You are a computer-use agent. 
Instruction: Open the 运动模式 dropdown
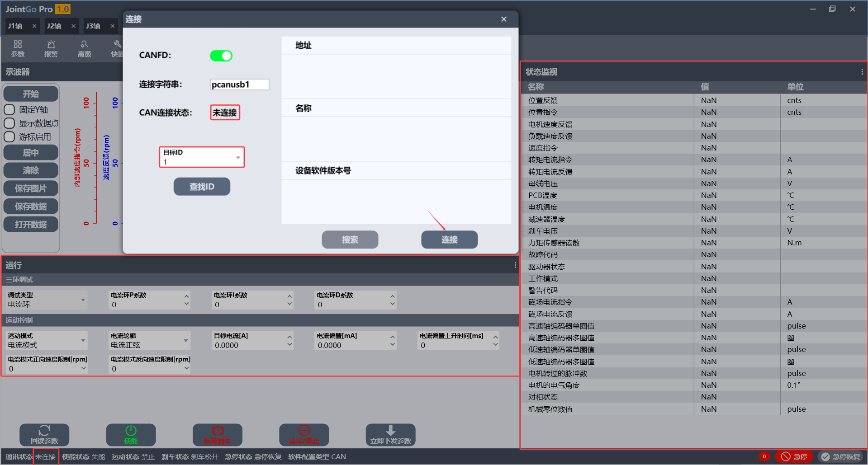tap(47, 341)
